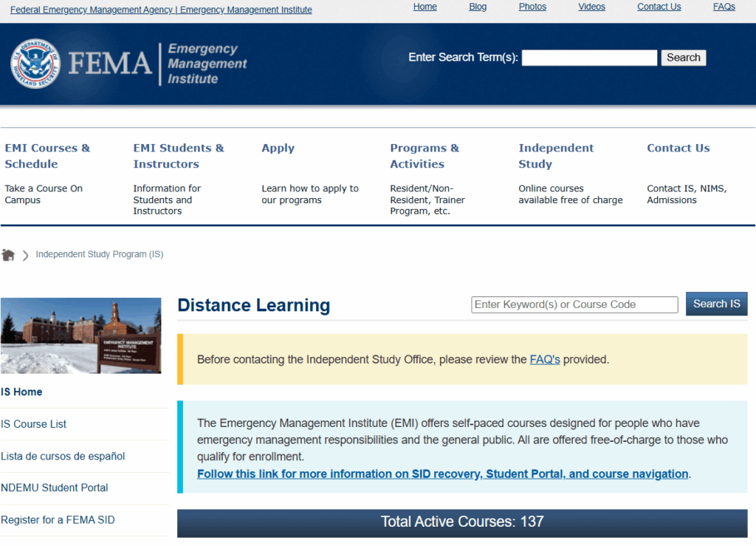Click 'Learn how to apply to our programs'
756x546 pixels.
click(310, 194)
